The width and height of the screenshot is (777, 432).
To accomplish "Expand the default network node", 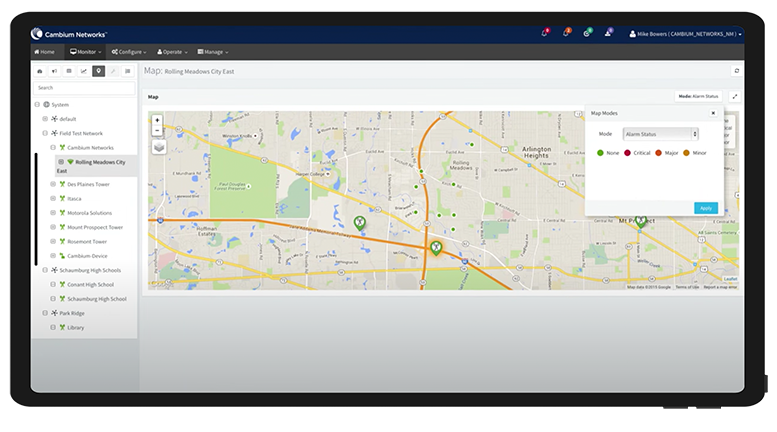I will (45, 119).
